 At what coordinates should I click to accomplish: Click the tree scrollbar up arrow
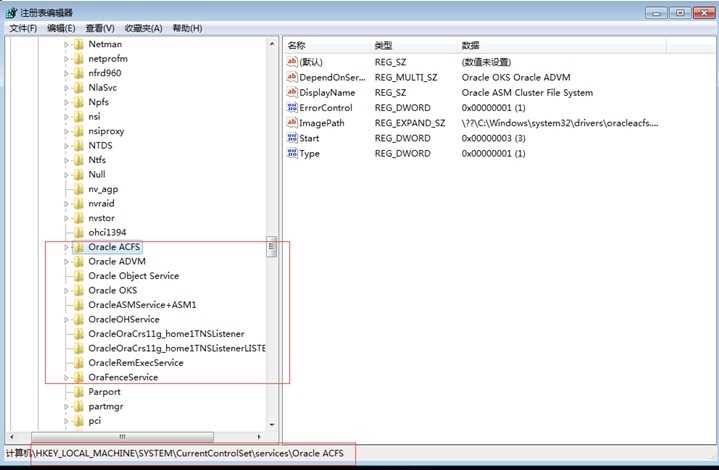[x=272, y=44]
